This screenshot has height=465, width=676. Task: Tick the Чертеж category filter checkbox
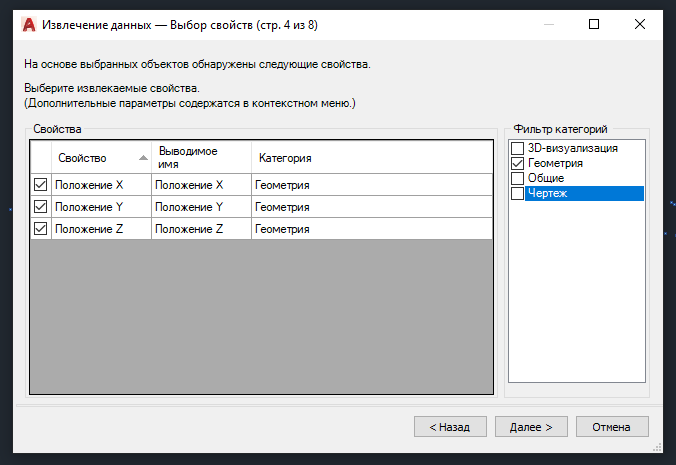[x=517, y=193]
